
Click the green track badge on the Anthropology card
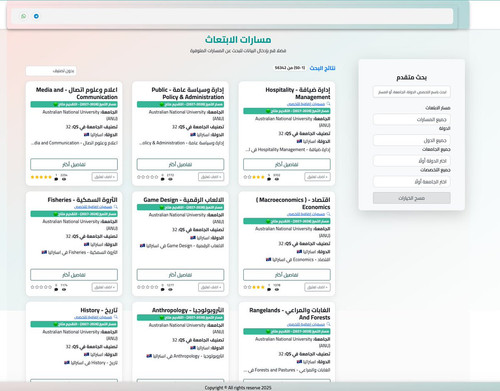(180, 318)
